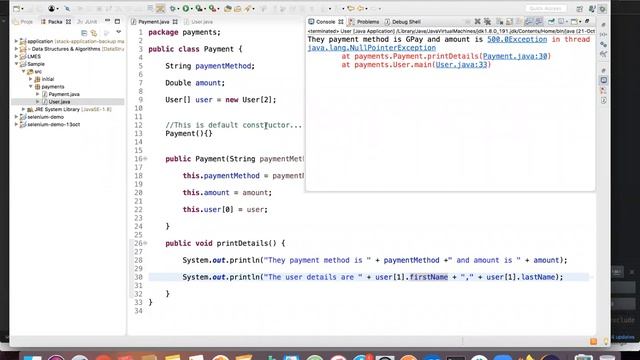640x360 pixels.
Task: Toggle Show Console on standard output change
Action: tap(529, 21)
